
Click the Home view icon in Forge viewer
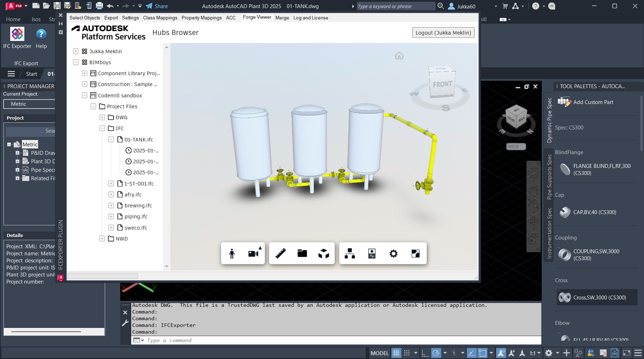pyautogui.click(x=399, y=56)
